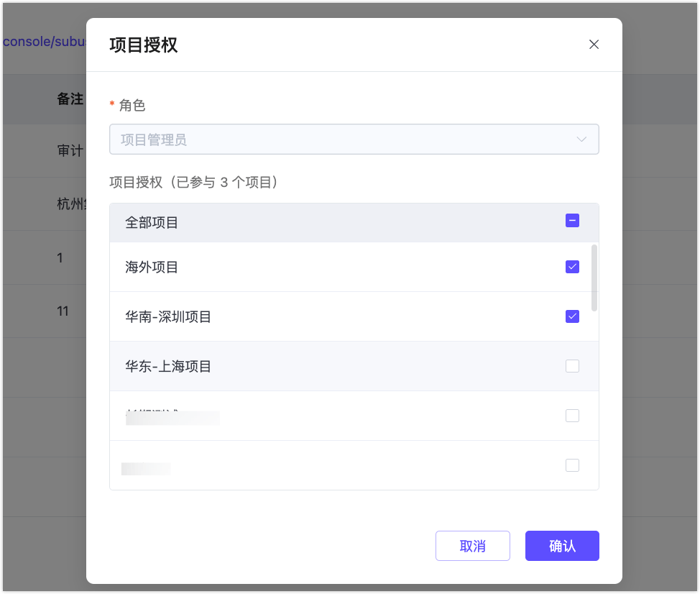Check the checkbox on the last visible project row
The height and width of the screenshot is (594, 700).
click(x=572, y=465)
